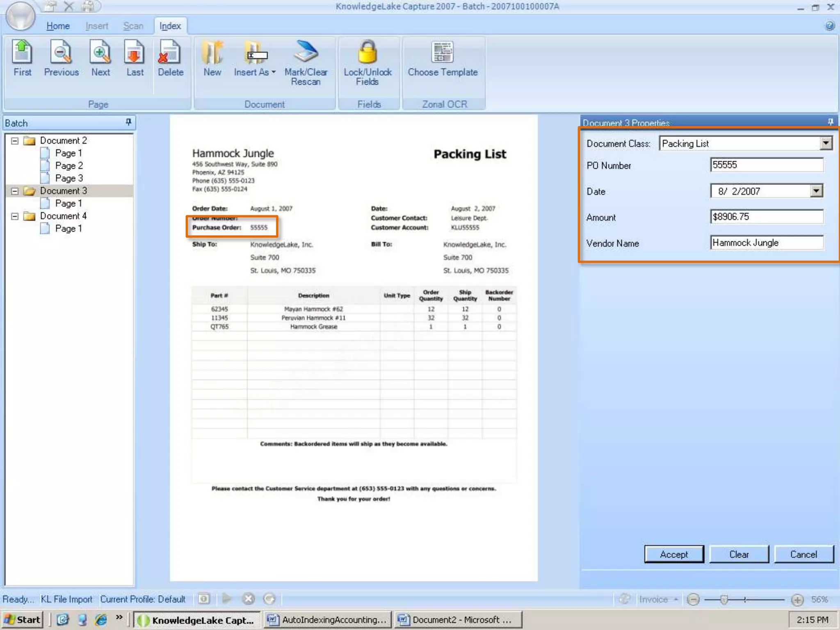This screenshot has width=840, height=630.
Task: Click the zoom slider handle
Action: click(724, 600)
